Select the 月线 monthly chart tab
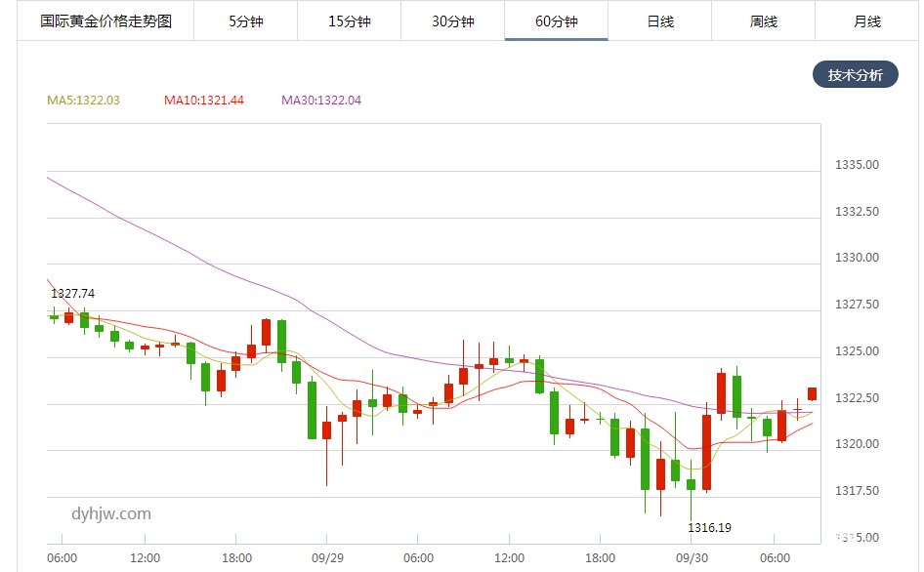 [x=867, y=21]
